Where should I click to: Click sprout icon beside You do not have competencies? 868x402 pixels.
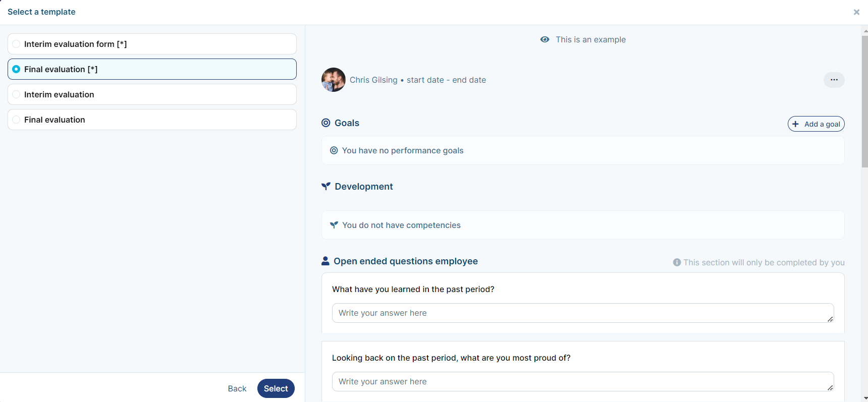click(x=334, y=225)
